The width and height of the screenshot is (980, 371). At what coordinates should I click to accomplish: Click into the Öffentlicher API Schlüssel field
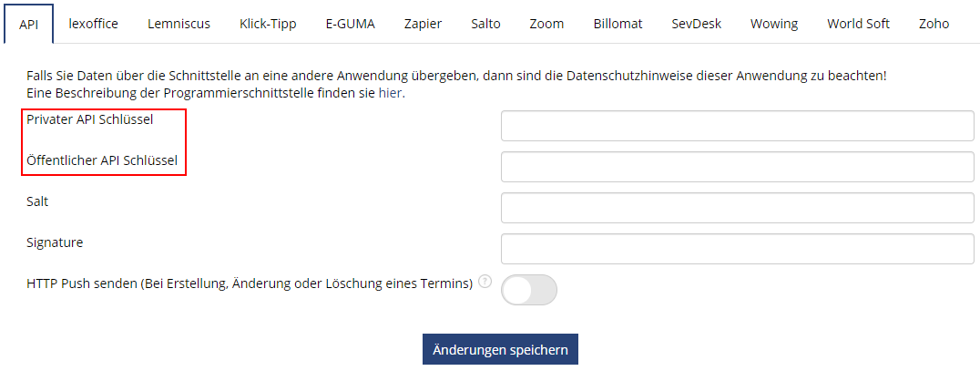coord(738,167)
